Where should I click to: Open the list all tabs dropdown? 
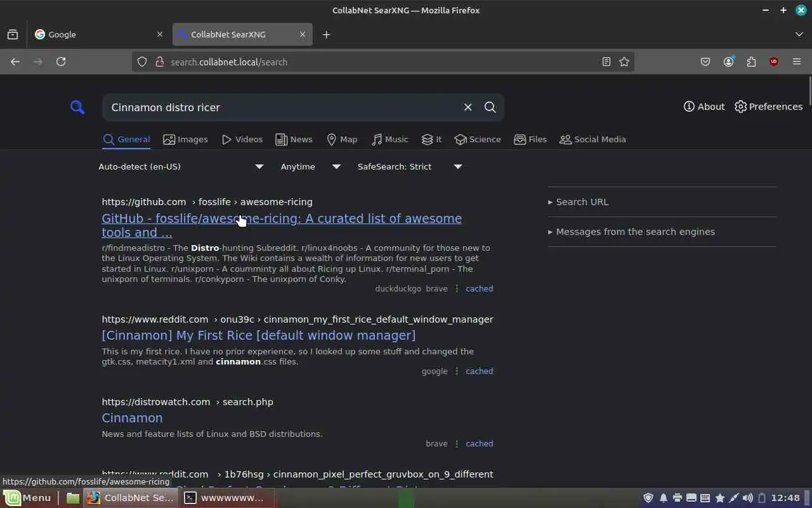pos(799,34)
